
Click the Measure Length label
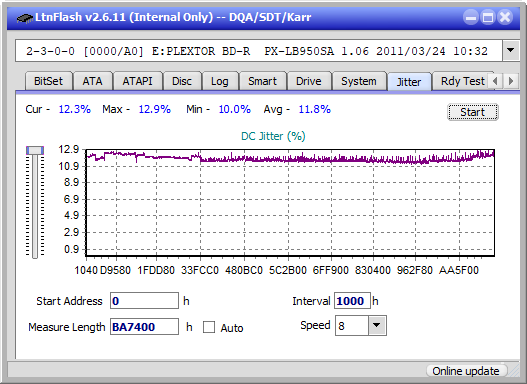coord(67,327)
